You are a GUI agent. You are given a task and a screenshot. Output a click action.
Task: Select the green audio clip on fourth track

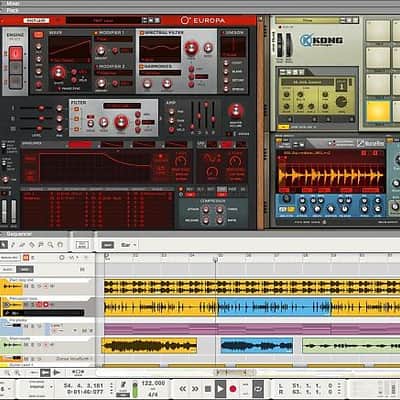coord(351,346)
